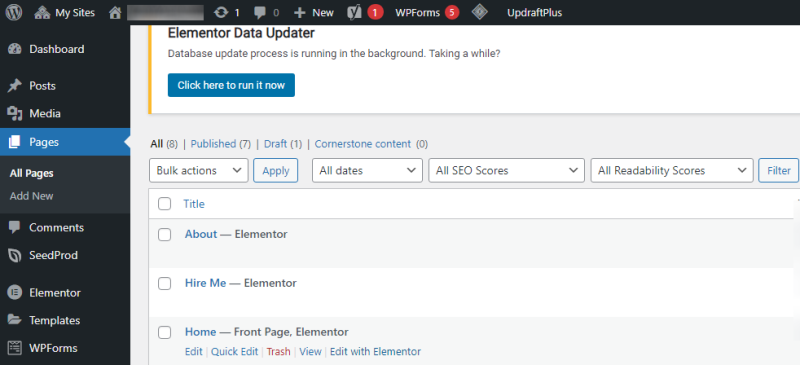Click the blurred site name in toolbar
Image resolution: width=800 pixels, height=365 pixels.
click(165, 13)
